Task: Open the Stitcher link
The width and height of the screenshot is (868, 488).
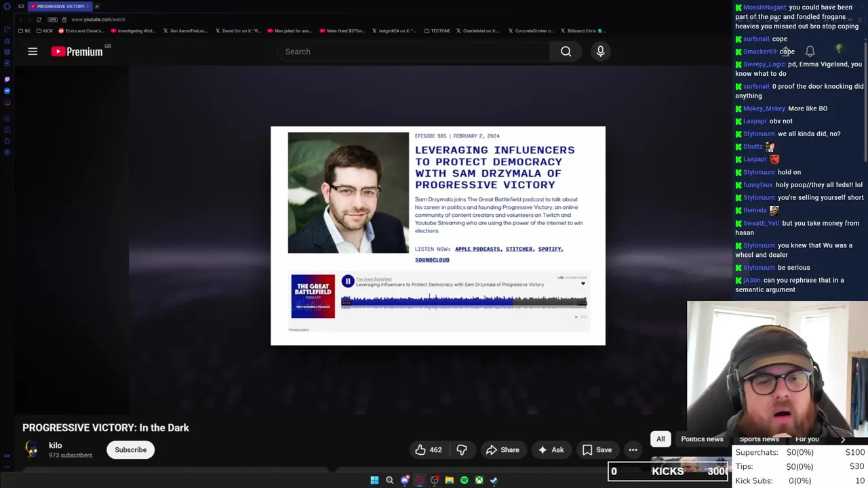Action: pos(519,249)
